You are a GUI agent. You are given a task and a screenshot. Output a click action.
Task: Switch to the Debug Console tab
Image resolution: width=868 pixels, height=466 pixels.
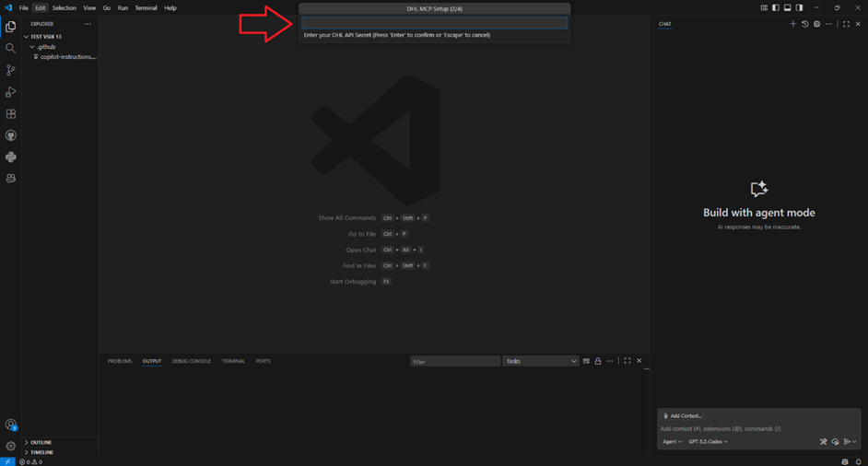pos(191,361)
